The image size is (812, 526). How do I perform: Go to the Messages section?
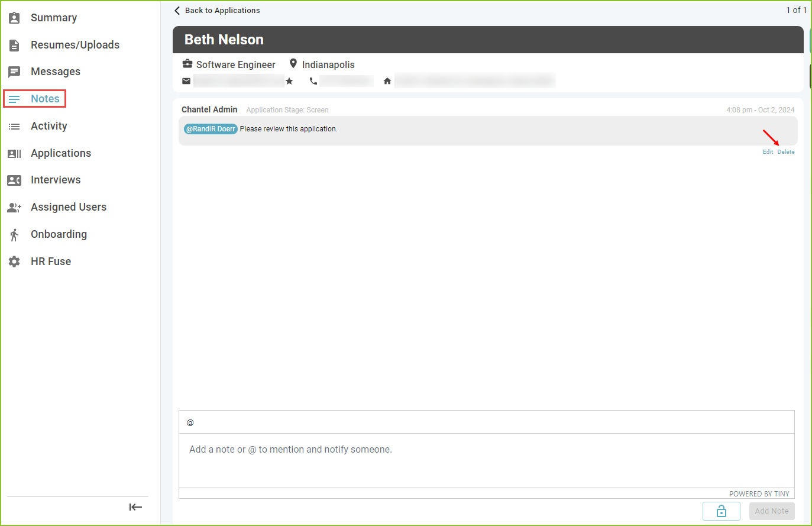tap(56, 72)
